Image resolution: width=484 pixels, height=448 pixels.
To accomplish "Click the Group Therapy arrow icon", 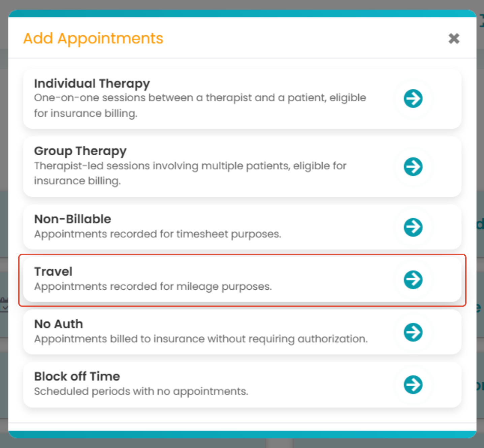I will [413, 167].
